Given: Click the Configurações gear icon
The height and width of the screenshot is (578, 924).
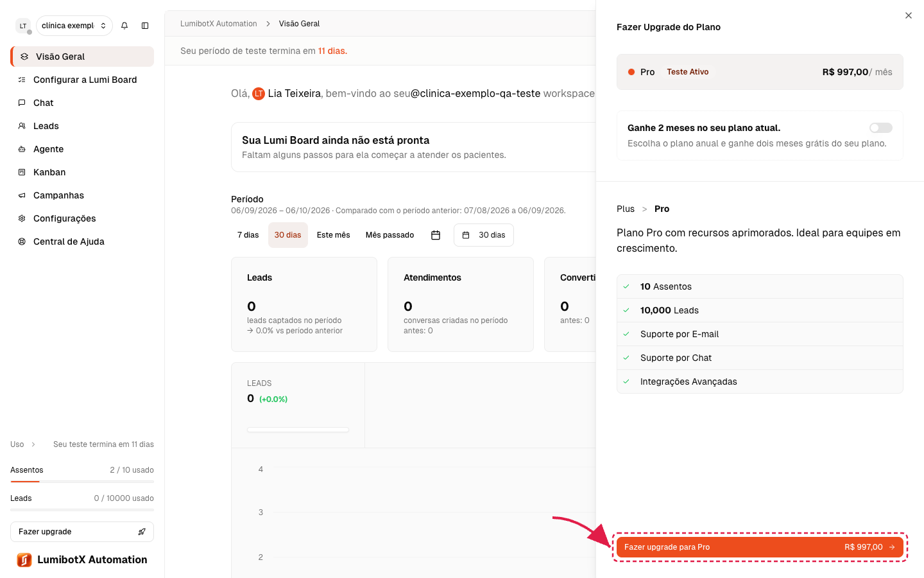Looking at the screenshot, I should [22, 218].
